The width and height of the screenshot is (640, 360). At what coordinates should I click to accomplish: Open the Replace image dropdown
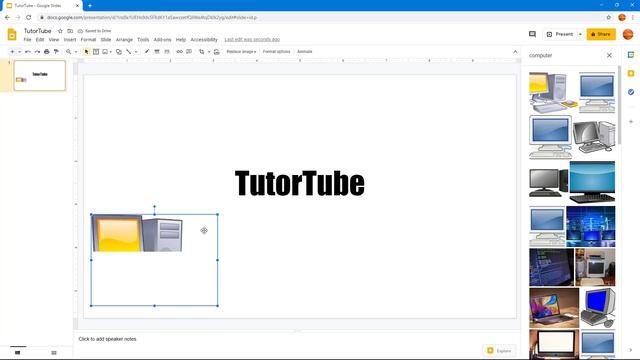click(x=241, y=52)
